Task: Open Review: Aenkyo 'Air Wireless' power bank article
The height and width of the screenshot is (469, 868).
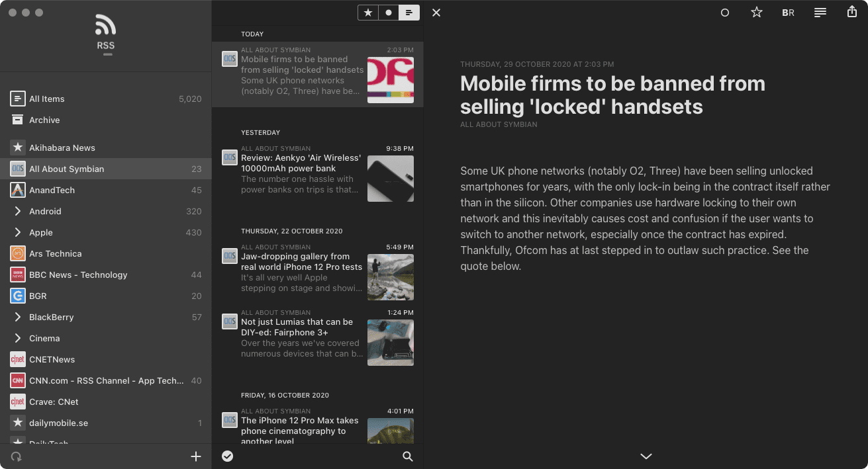Action: (x=318, y=173)
